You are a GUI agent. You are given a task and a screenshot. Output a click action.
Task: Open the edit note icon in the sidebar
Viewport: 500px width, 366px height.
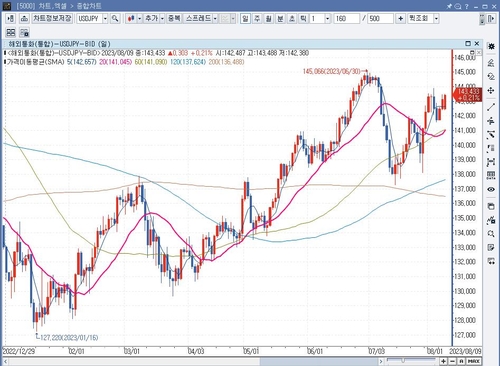tap(491, 247)
